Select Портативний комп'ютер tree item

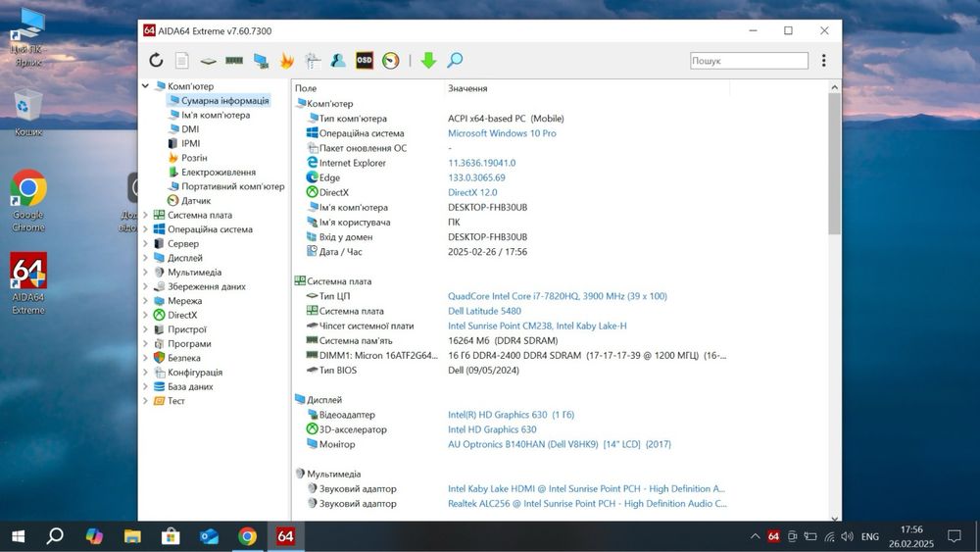tap(232, 186)
